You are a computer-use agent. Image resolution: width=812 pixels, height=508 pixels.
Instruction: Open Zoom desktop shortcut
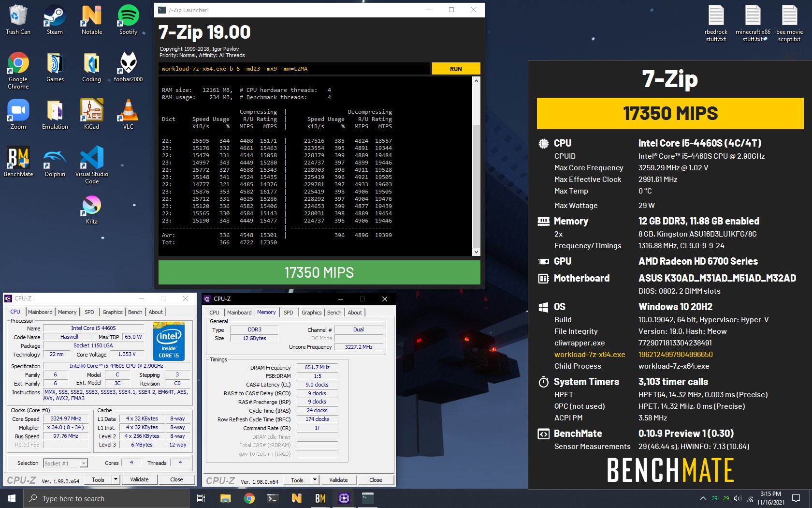pos(18,114)
